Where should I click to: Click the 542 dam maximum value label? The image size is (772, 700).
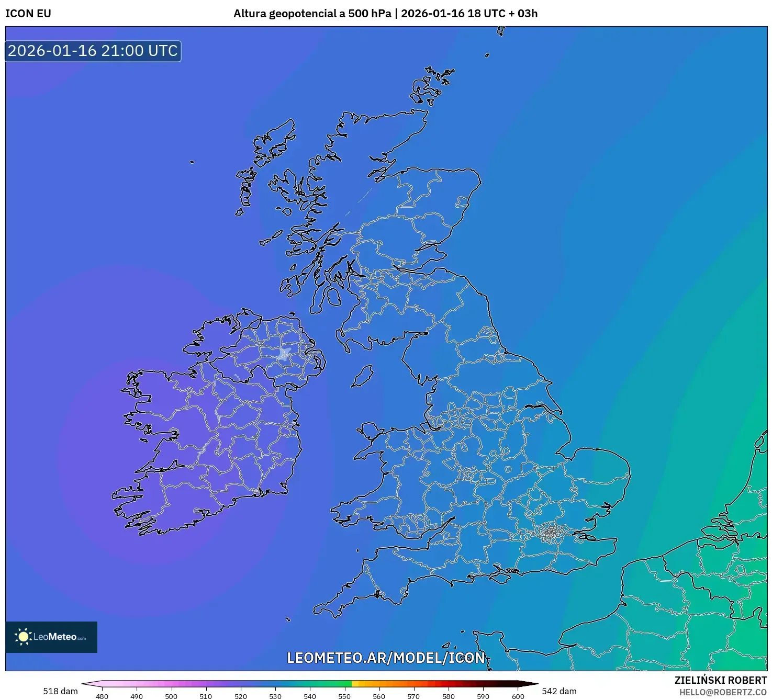[x=559, y=691]
